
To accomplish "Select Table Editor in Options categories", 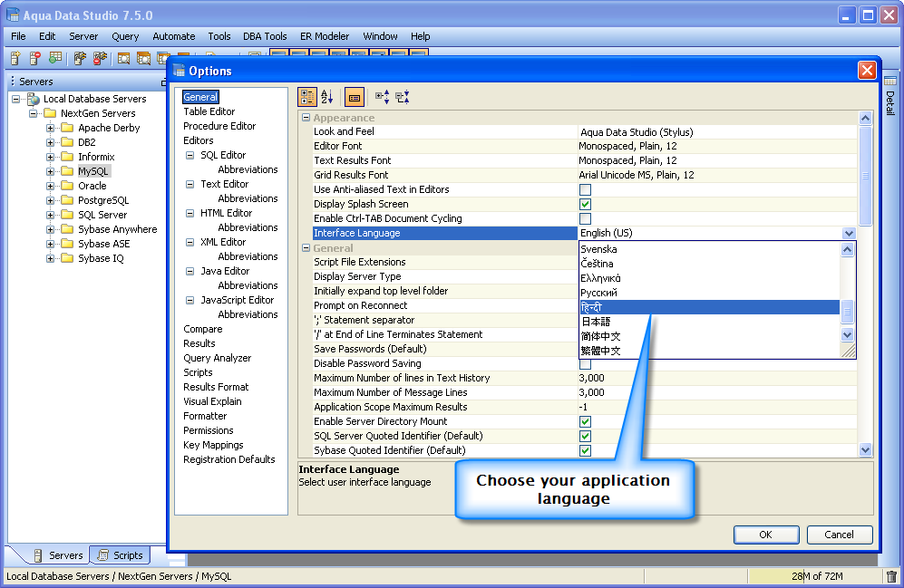I will [209, 111].
